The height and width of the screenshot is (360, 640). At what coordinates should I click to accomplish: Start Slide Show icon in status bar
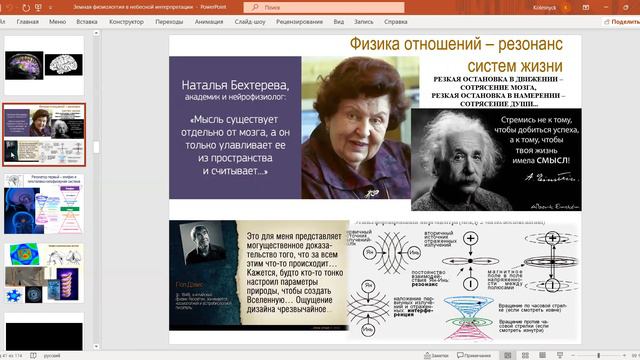click(x=560, y=356)
